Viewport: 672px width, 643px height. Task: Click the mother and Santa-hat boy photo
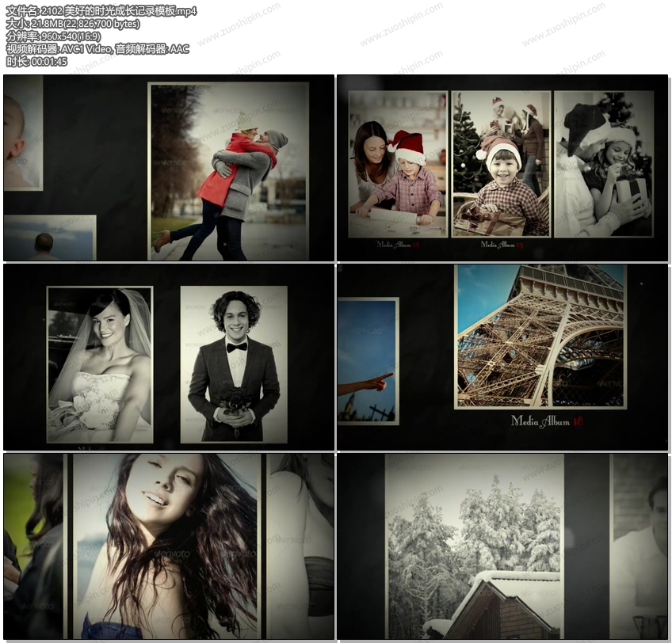point(397,165)
